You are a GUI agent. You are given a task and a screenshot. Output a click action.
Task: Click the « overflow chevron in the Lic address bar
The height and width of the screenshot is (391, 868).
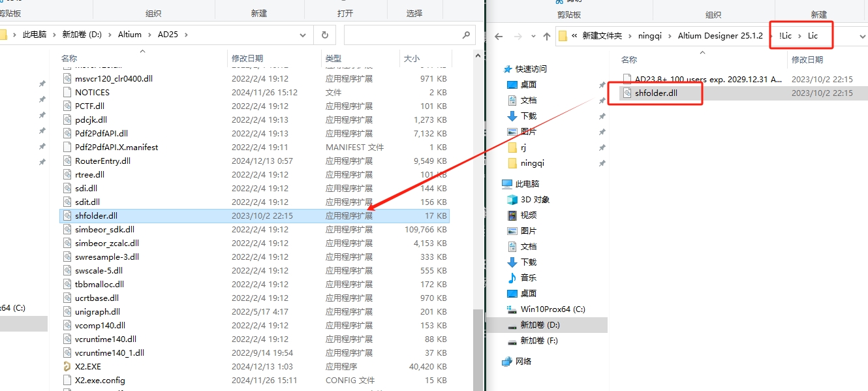click(574, 36)
